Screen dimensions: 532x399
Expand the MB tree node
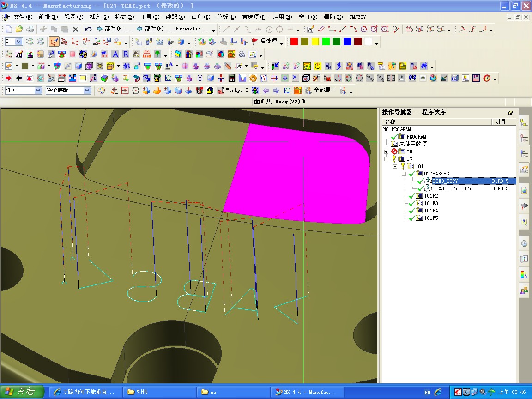387,151
